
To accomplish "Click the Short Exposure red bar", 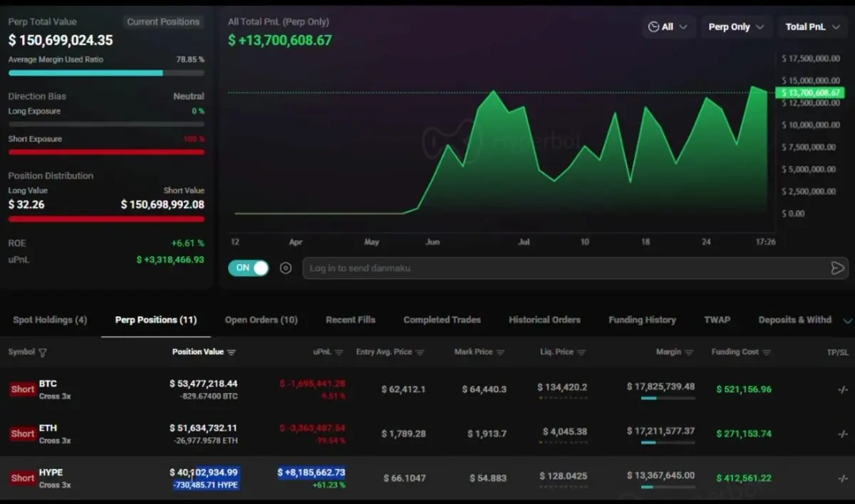I will 106,152.
